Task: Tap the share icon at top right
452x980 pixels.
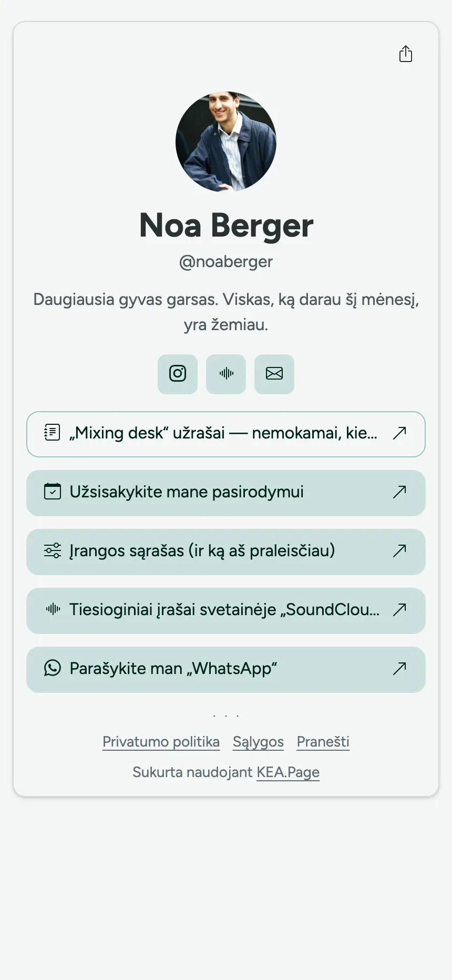Action: point(406,54)
